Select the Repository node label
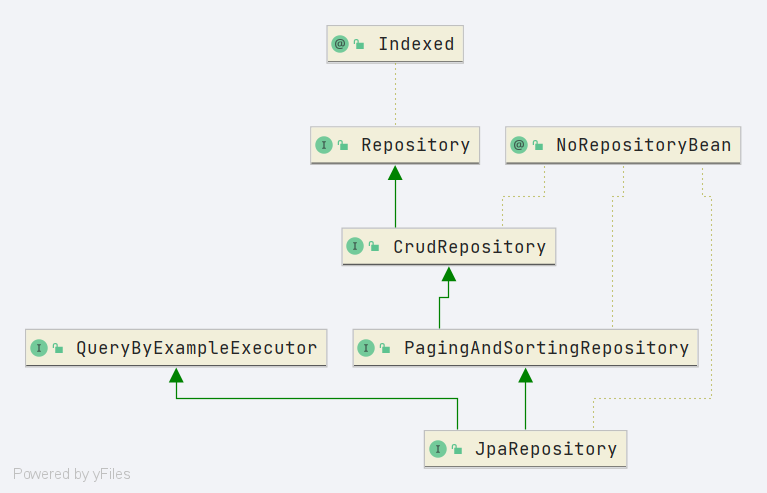This screenshot has width=767, height=493. point(415,145)
